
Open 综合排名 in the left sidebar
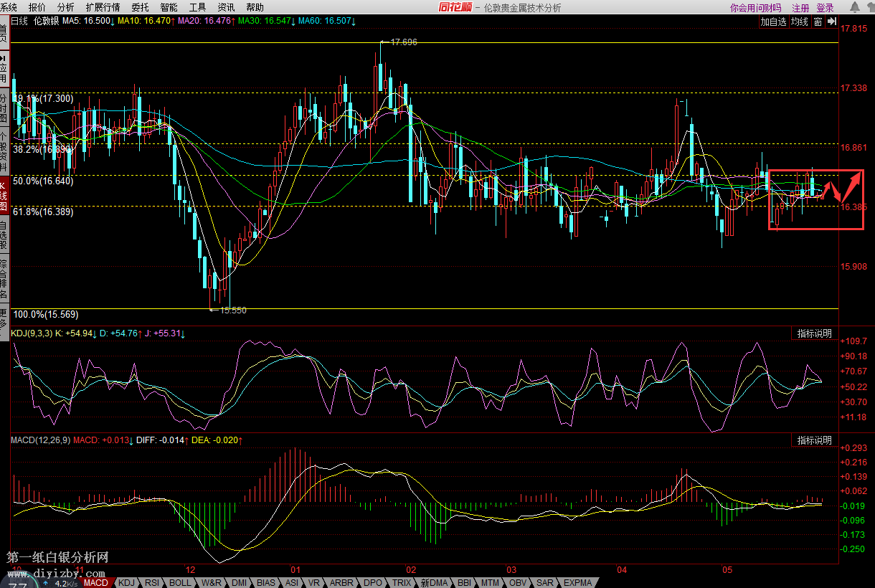click(4, 279)
